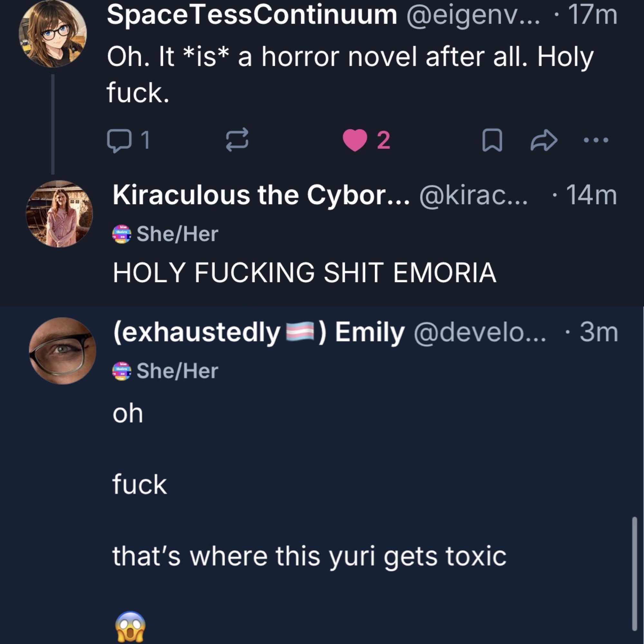Open Kiraculous profile picture

click(59, 214)
